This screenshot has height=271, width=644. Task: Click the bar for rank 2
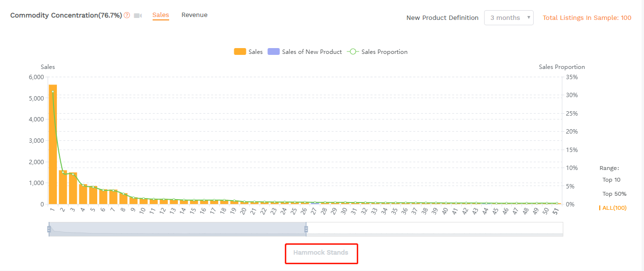point(63,187)
